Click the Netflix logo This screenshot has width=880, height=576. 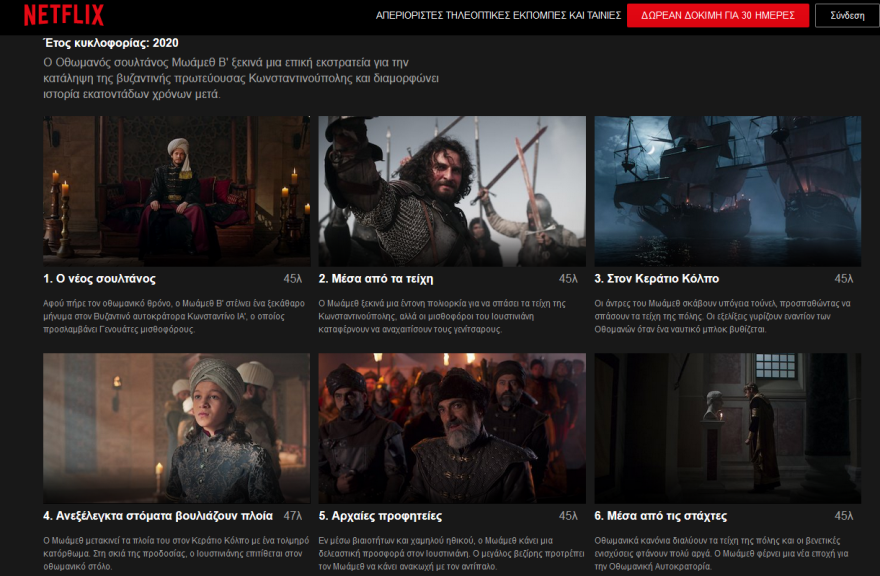[x=65, y=15]
